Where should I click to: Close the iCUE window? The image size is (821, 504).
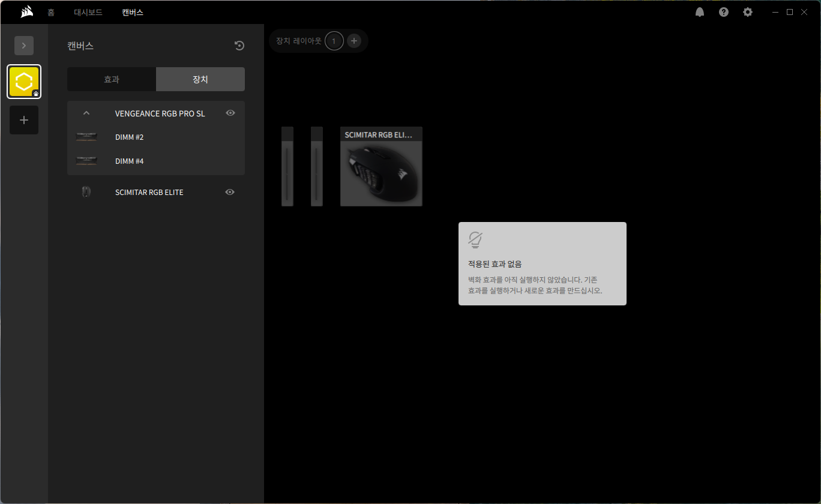click(805, 12)
